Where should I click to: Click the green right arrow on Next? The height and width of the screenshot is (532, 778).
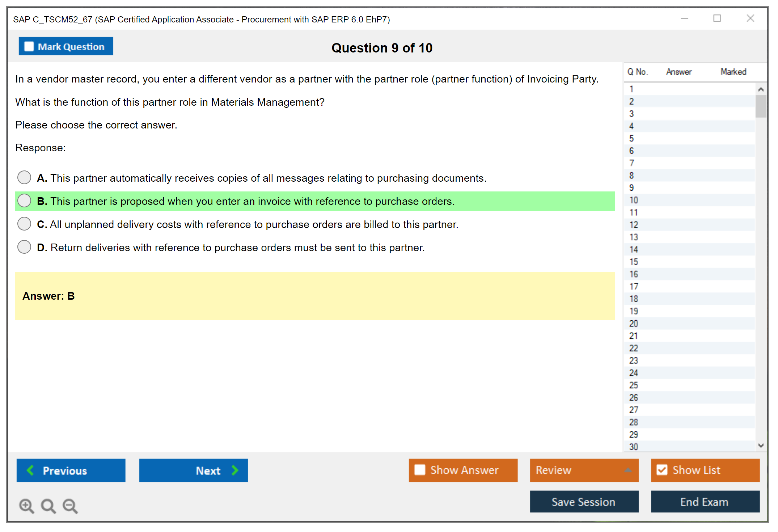(235, 470)
